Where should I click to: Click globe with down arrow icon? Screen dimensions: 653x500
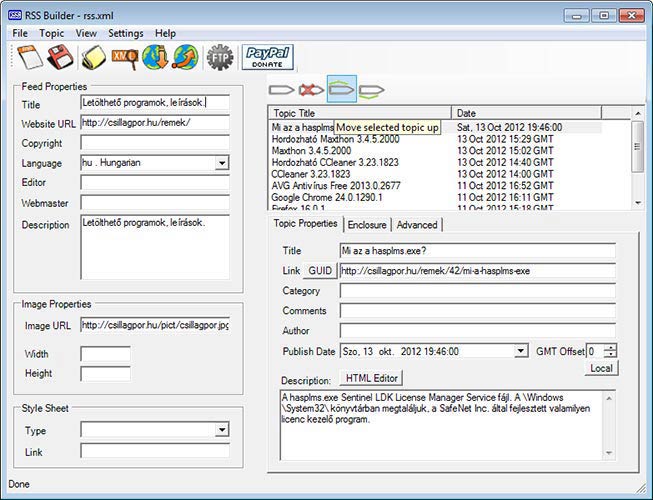155,57
